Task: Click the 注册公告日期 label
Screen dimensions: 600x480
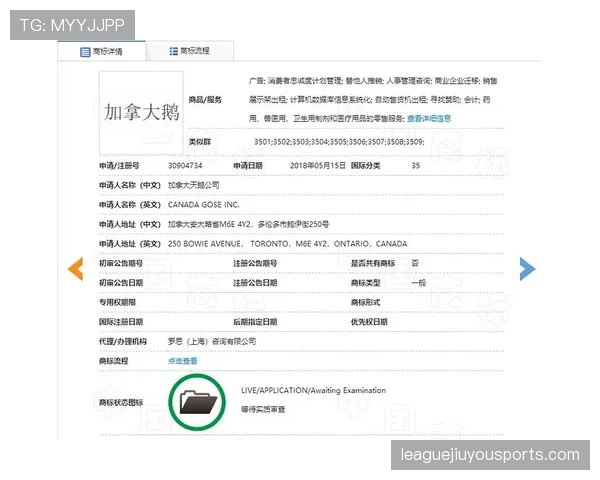Action: click(255, 283)
